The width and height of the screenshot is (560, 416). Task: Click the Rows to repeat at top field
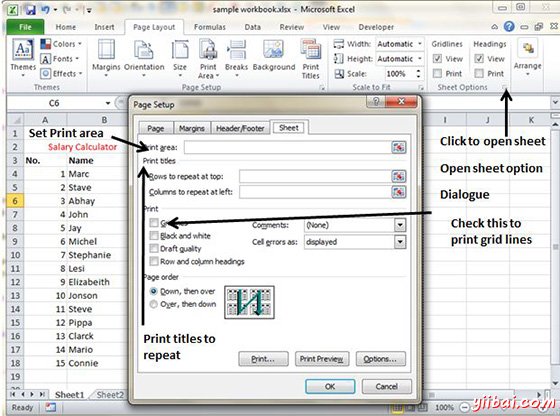point(316,176)
